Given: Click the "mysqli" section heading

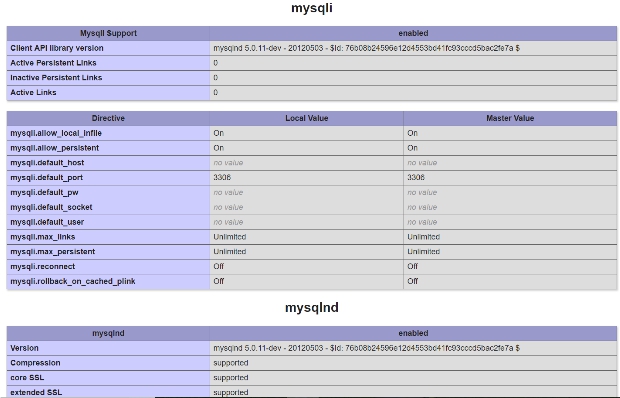Looking at the screenshot, I should point(312,8).
